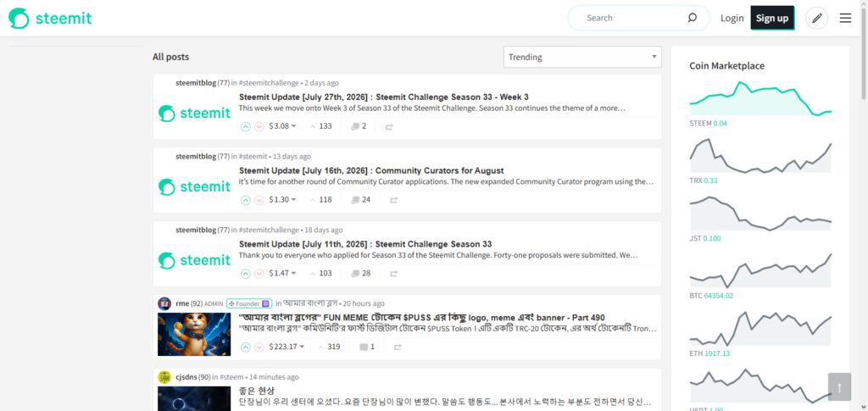This screenshot has height=411, width=868.
Task: Downvote the July 11th Season 33 post
Action: (259, 273)
